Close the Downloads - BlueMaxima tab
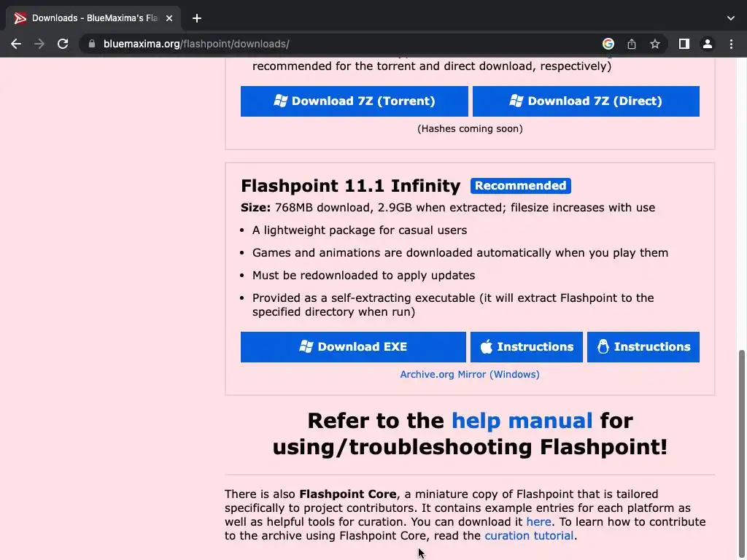This screenshot has height=560, width=747. pyautogui.click(x=169, y=18)
